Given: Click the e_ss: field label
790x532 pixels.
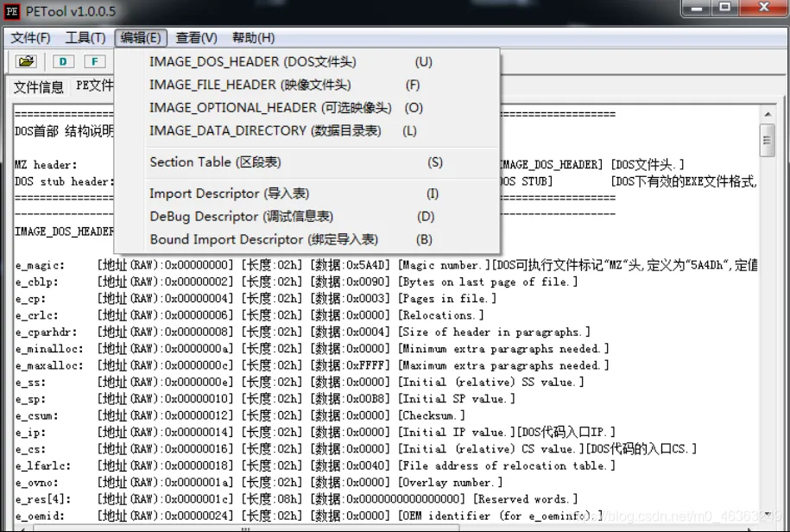Looking at the screenshot, I should pos(30,383).
